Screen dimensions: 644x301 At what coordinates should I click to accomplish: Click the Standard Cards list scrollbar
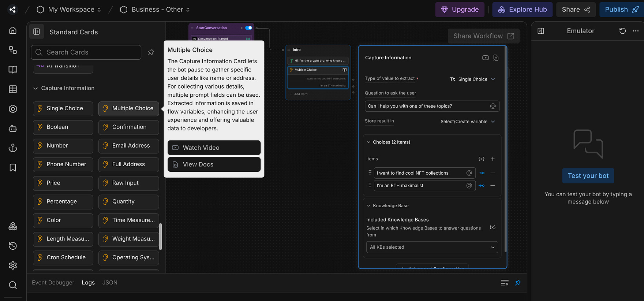(160, 237)
